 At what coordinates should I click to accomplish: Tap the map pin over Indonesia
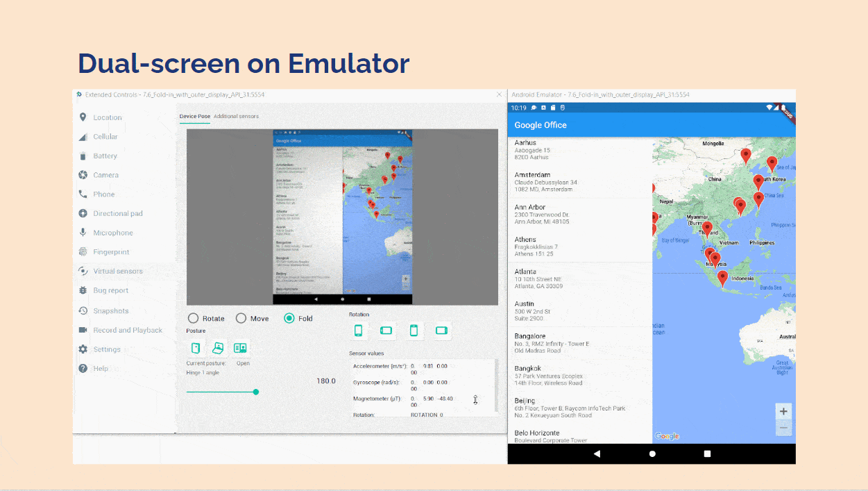coord(722,278)
